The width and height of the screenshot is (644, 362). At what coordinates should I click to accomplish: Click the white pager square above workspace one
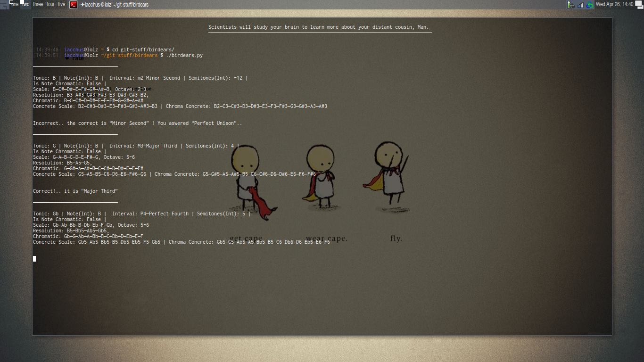click(x=11, y=2)
